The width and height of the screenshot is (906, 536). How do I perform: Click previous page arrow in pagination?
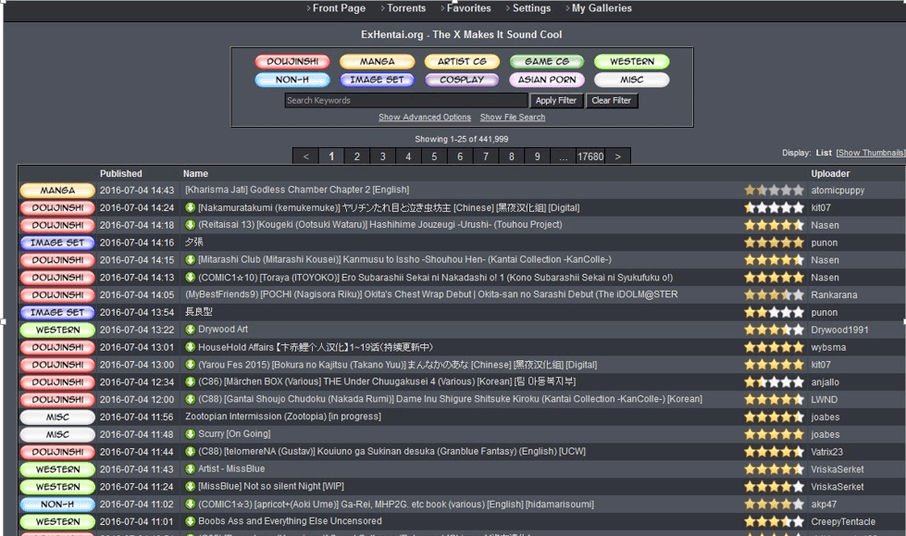point(306,157)
